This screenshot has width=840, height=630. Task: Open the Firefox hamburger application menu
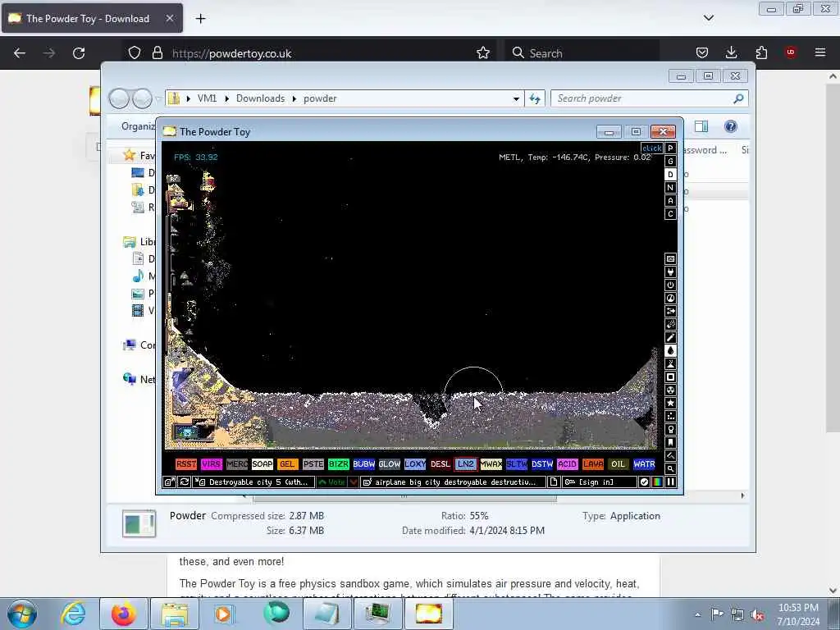(x=820, y=52)
